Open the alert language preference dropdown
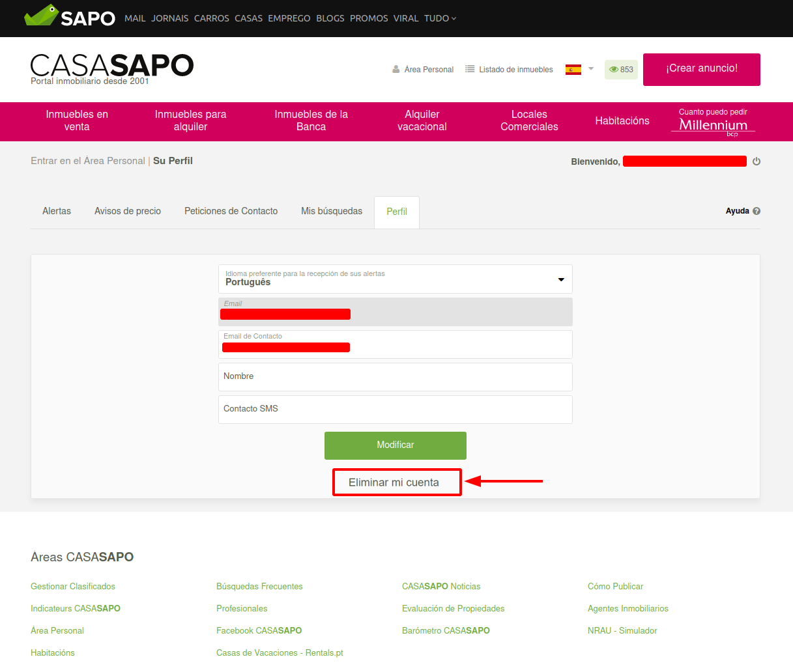The width and height of the screenshot is (793, 672). [x=395, y=279]
